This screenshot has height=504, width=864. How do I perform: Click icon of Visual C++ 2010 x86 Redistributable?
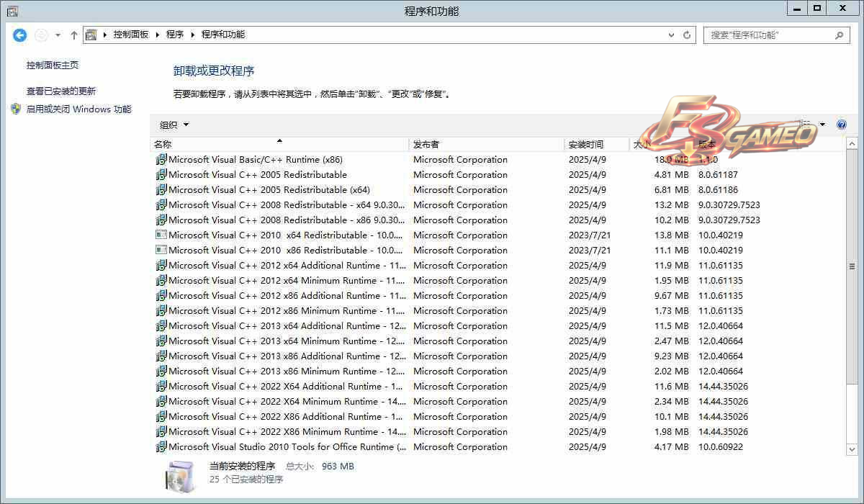tap(161, 250)
